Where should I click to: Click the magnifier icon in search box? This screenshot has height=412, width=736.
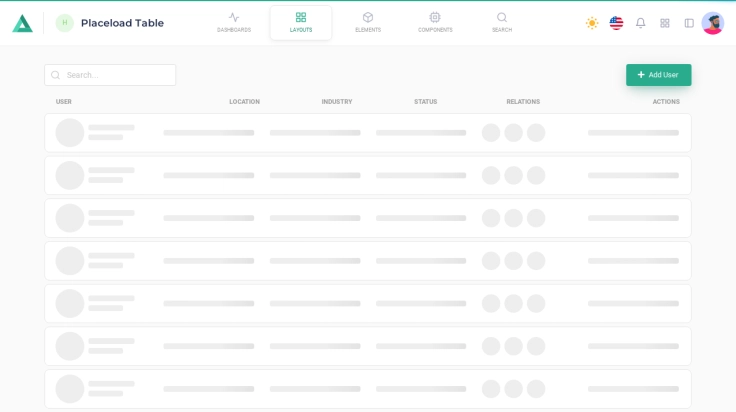pos(56,75)
